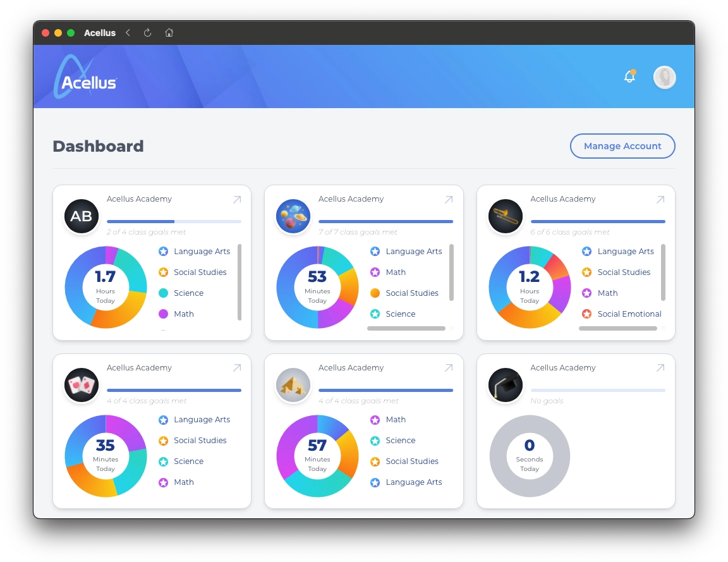Click the pyramid avatar picture
Image resolution: width=728 pixels, height=562 pixels.
click(293, 385)
